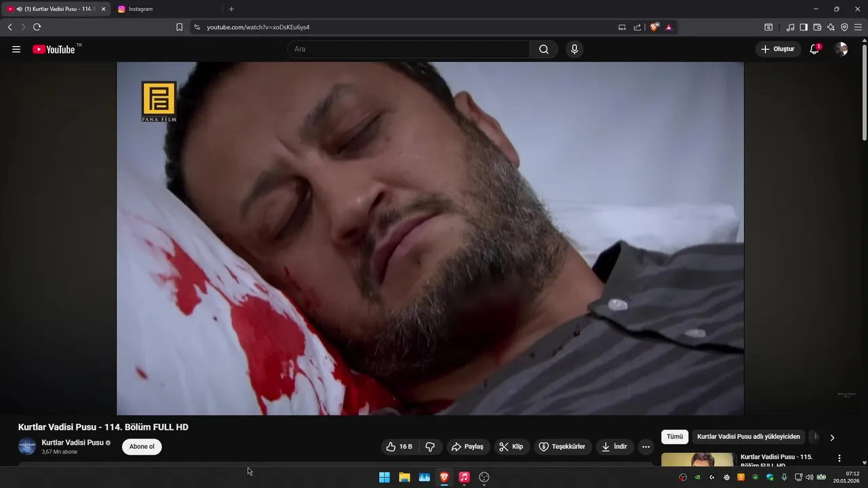Like the video (16 B)
868x488 pixels.
pyautogui.click(x=399, y=447)
